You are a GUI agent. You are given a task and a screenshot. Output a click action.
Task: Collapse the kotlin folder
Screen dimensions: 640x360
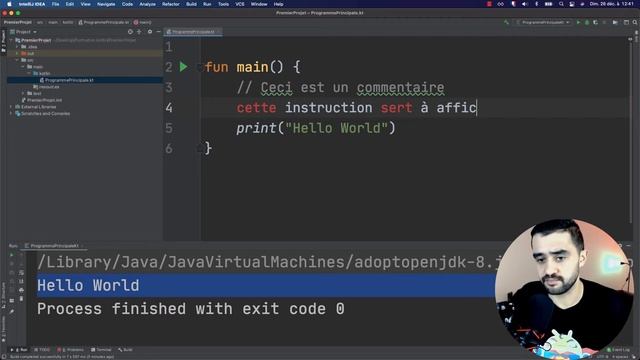coord(29,73)
